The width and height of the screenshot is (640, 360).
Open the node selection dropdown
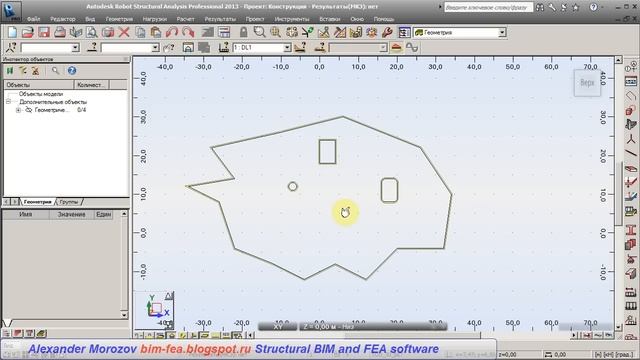[75, 48]
